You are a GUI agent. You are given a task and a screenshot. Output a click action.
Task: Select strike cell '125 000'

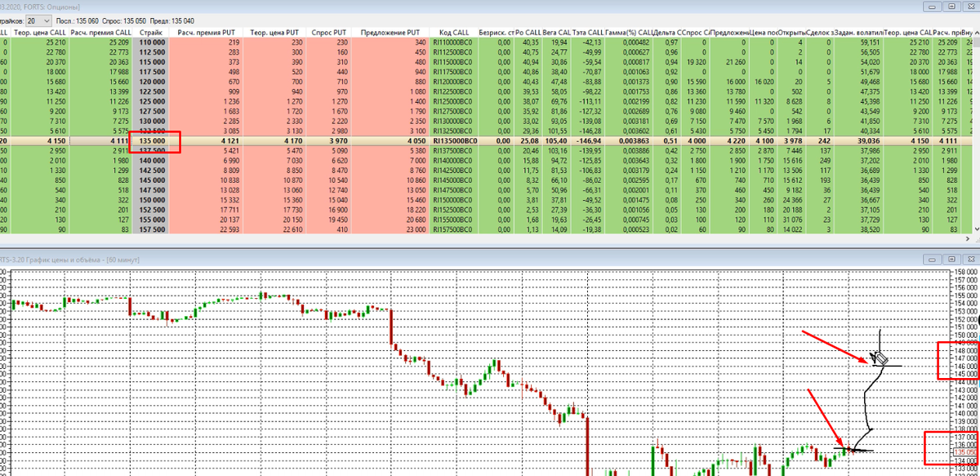click(x=151, y=100)
